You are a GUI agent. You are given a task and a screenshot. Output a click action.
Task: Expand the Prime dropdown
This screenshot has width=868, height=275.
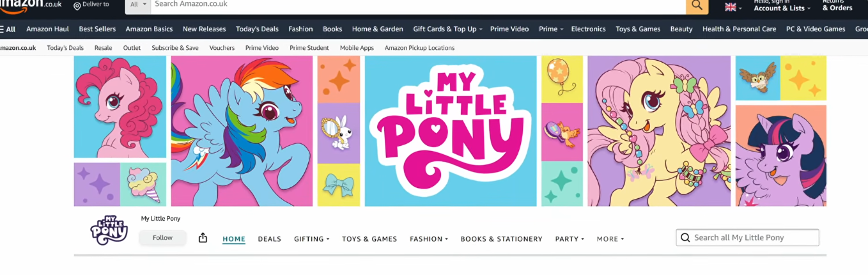pyautogui.click(x=551, y=29)
